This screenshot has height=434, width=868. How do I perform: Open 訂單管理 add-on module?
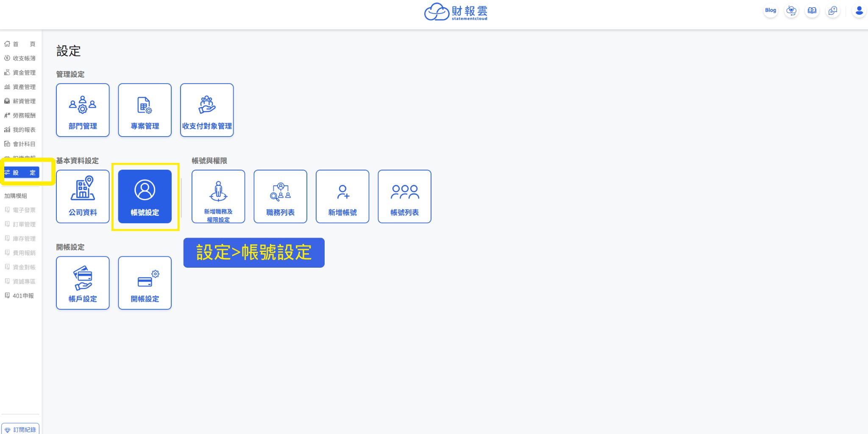pos(20,224)
